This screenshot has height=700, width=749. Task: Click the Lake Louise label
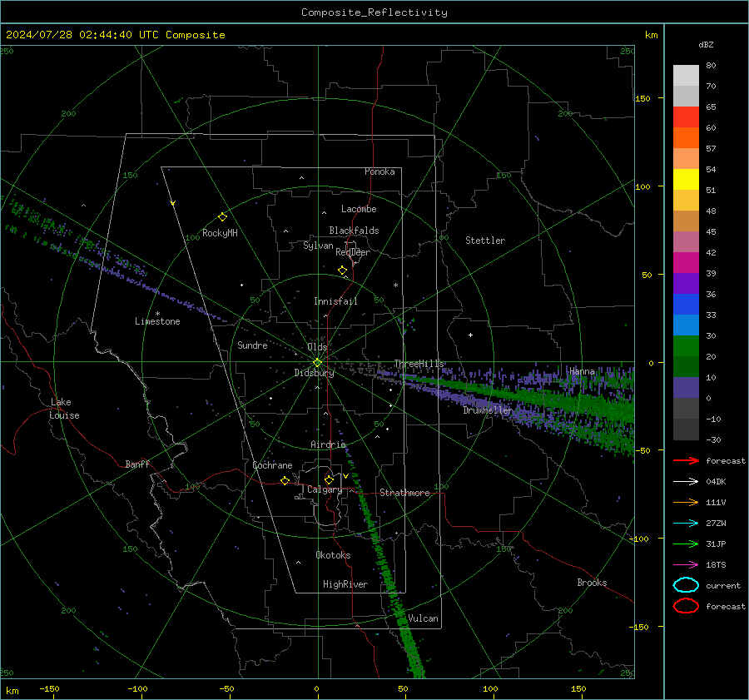[x=64, y=409]
